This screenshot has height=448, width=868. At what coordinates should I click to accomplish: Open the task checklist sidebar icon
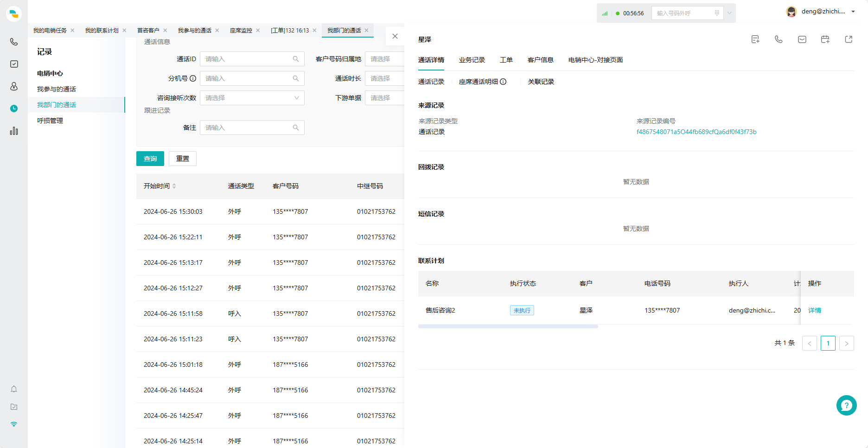(14, 64)
